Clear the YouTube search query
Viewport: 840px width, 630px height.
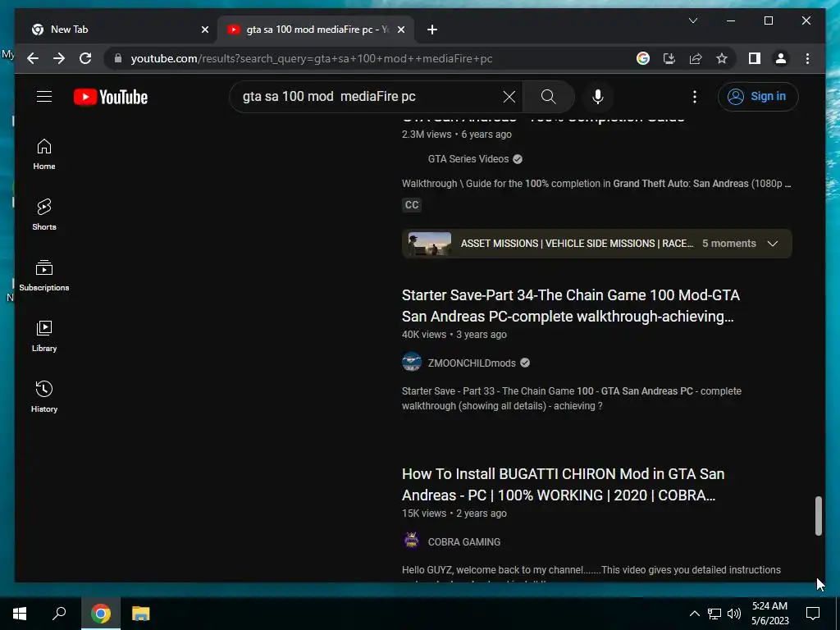click(x=509, y=97)
